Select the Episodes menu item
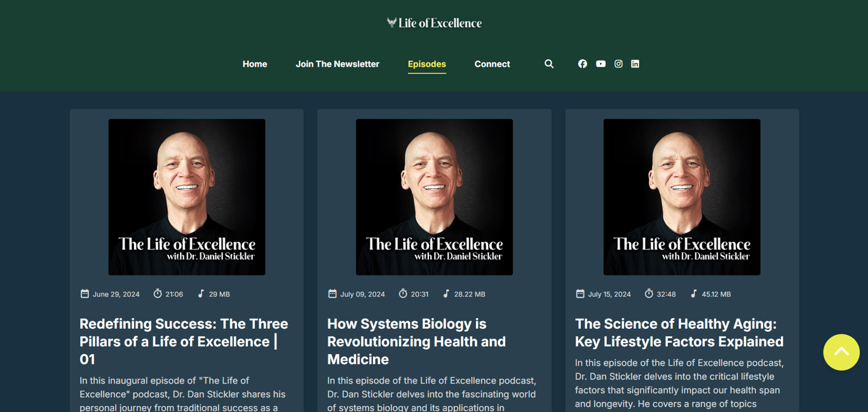The height and width of the screenshot is (412, 868). click(x=427, y=64)
